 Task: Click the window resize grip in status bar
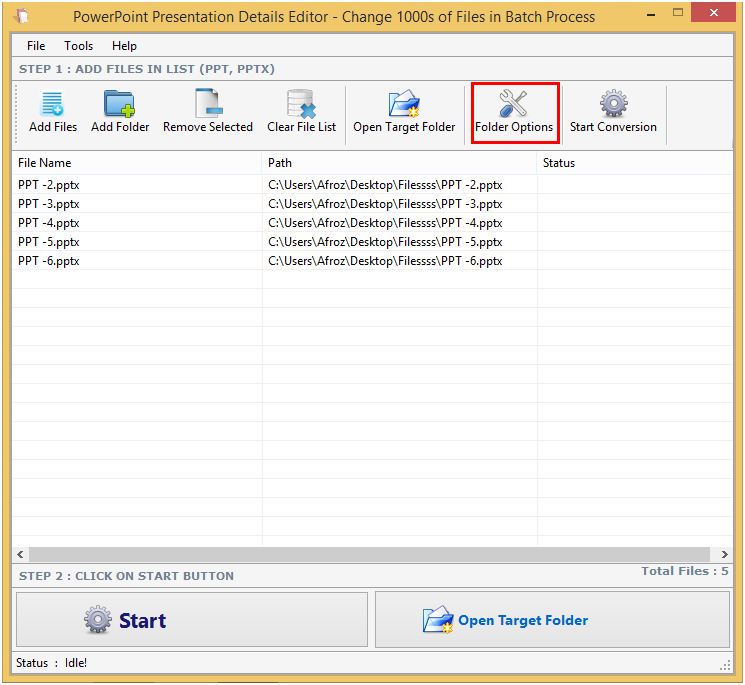(x=725, y=665)
